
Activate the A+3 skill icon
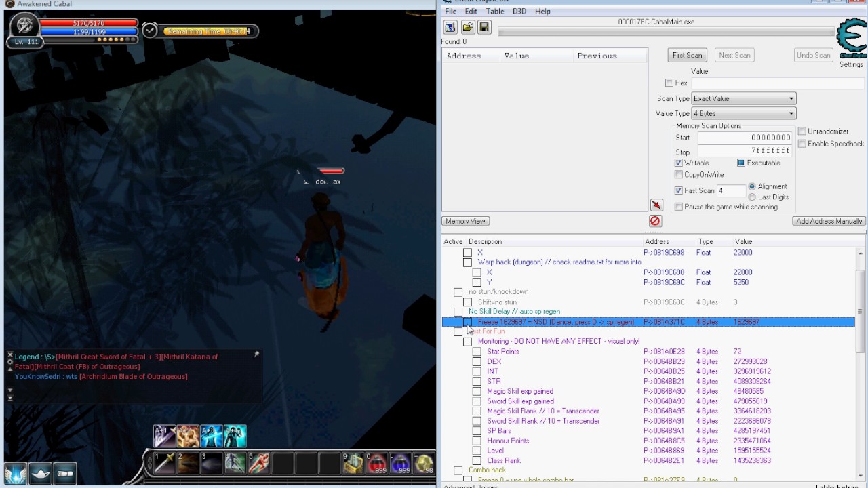(212, 436)
